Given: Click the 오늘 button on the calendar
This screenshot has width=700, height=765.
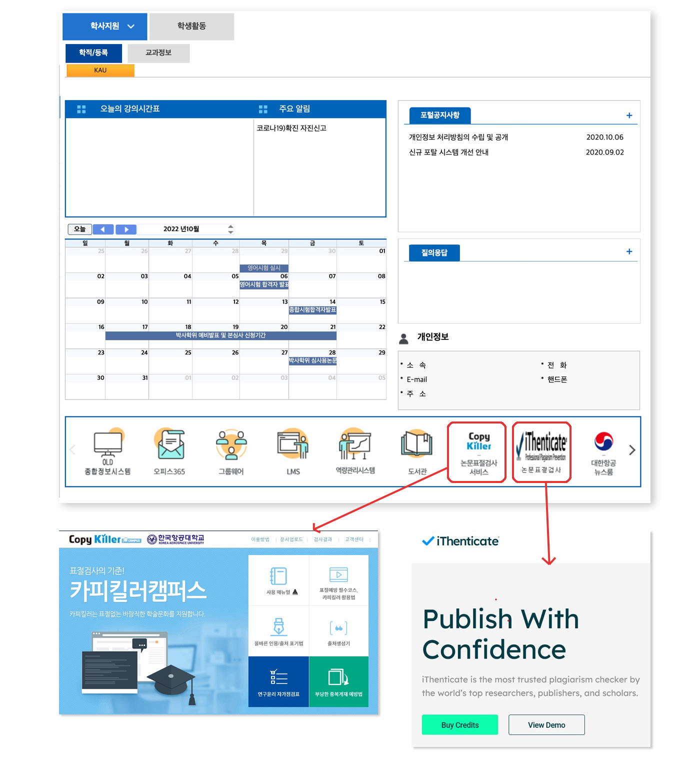Looking at the screenshot, I should [x=80, y=229].
